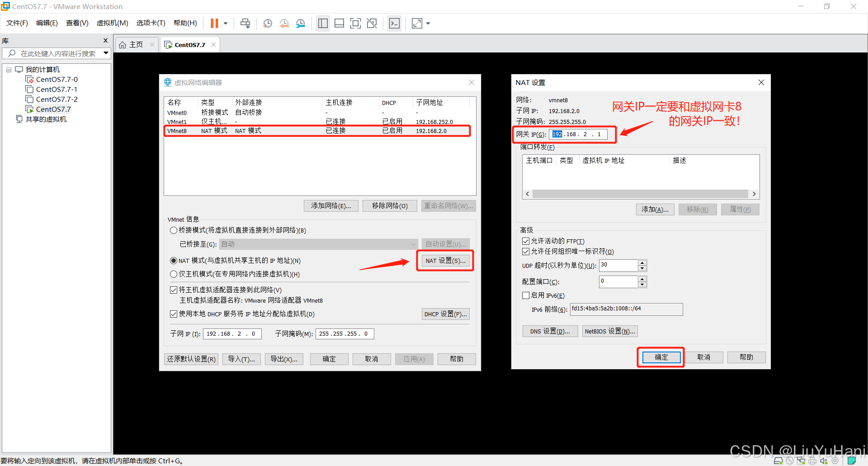Toggle 将主机虚拟适配器连接到此网络 checkbox
The width and height of the screenshot is (868, 466).
point(174,290)
